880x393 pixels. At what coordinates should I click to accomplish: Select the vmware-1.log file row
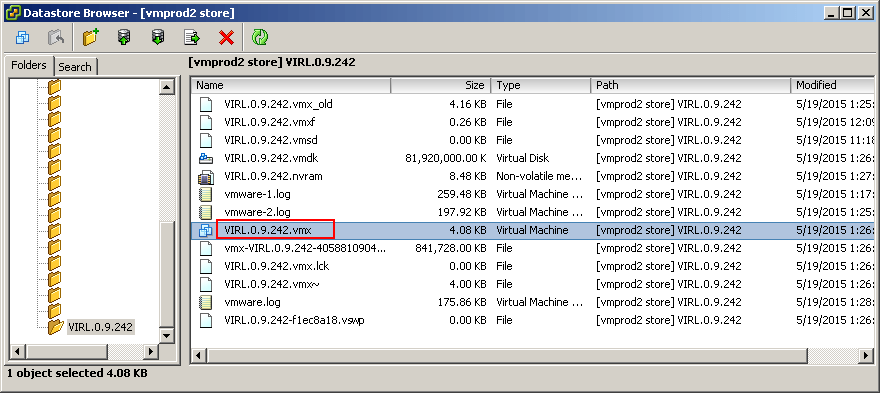pyautogui.click(x=532, y=194)
